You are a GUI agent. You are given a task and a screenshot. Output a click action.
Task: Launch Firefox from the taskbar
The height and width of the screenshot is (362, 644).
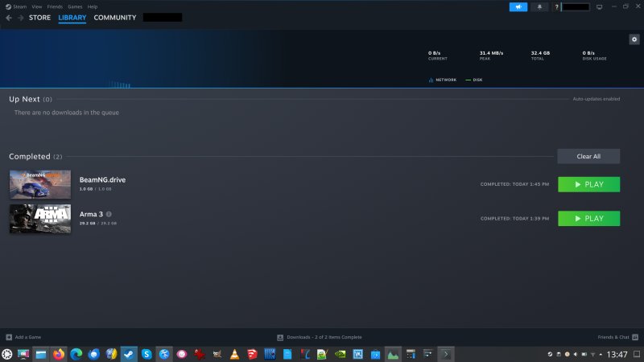click(59, 354)
